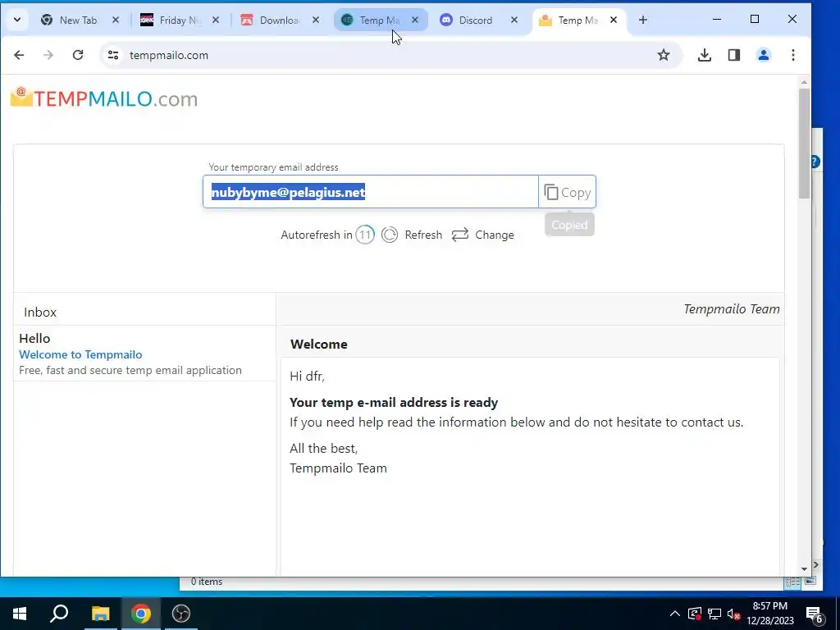This screenshot has width=840, height=630.
Task: Open Chrome three-dot menu
Action: (793, 55)
